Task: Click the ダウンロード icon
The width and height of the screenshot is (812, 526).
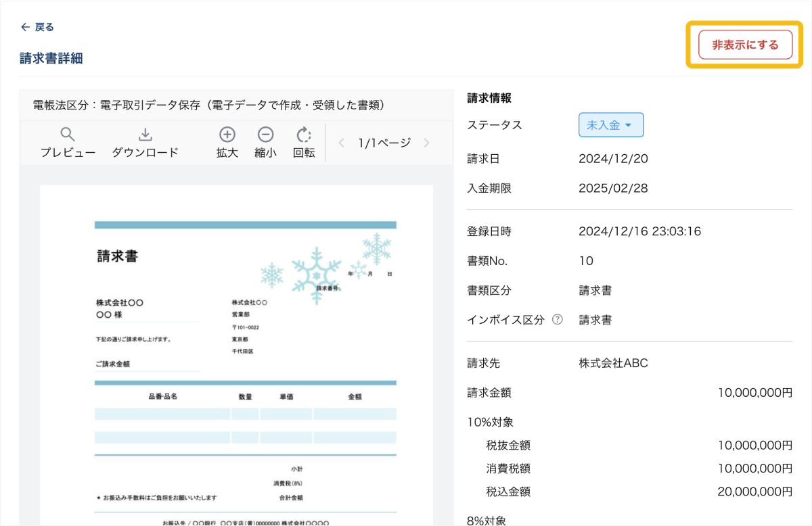Action: 145,135
